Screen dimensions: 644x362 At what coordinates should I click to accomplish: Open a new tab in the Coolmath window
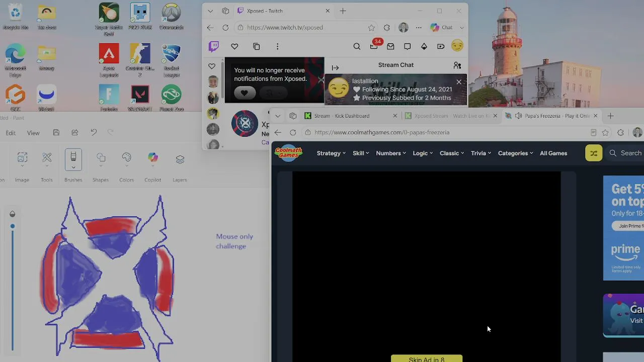click(x=610, y=116)
